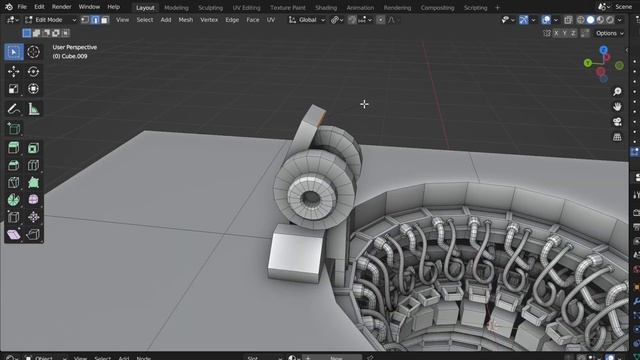Select the Rotate tool
This screenshot has width=640, height=360.
click(x=33, y=71)
